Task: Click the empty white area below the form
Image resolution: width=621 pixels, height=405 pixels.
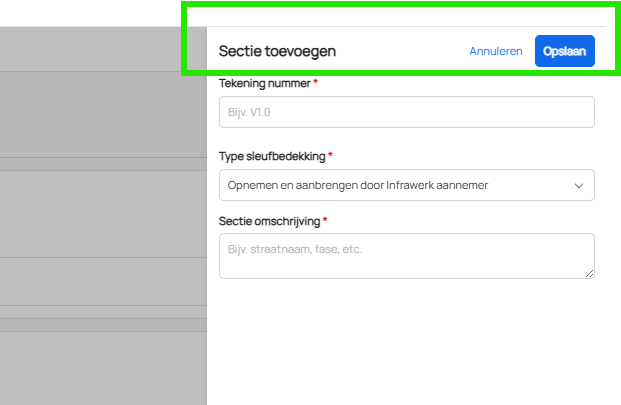Action: [x=406, y=345]
